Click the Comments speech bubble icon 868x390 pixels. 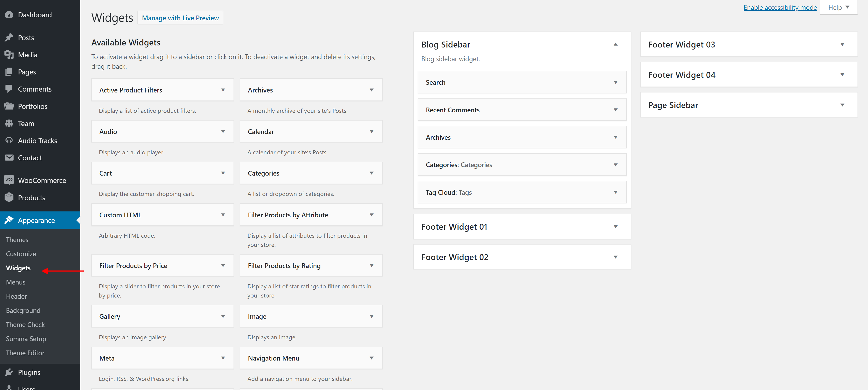click(x=9, y=89)
